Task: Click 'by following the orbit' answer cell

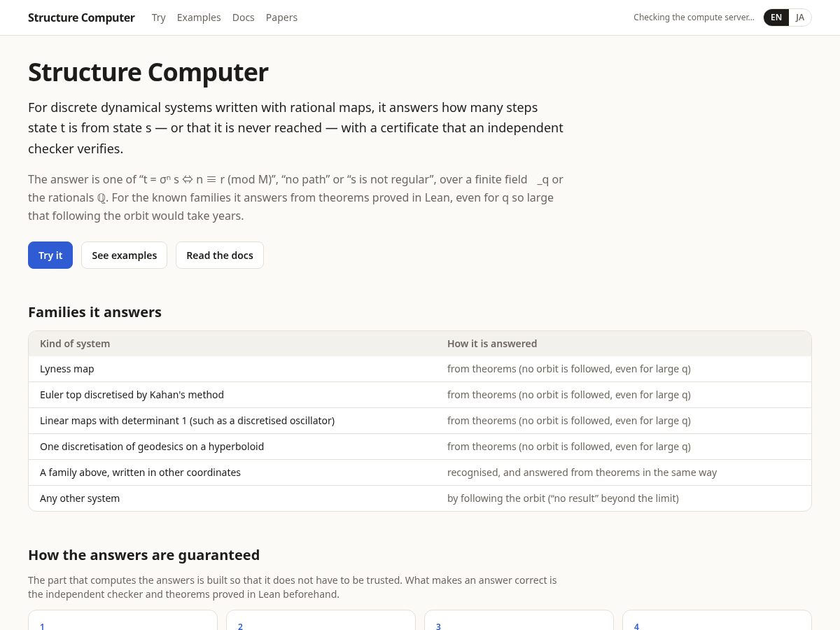Action: pos(624,498)
